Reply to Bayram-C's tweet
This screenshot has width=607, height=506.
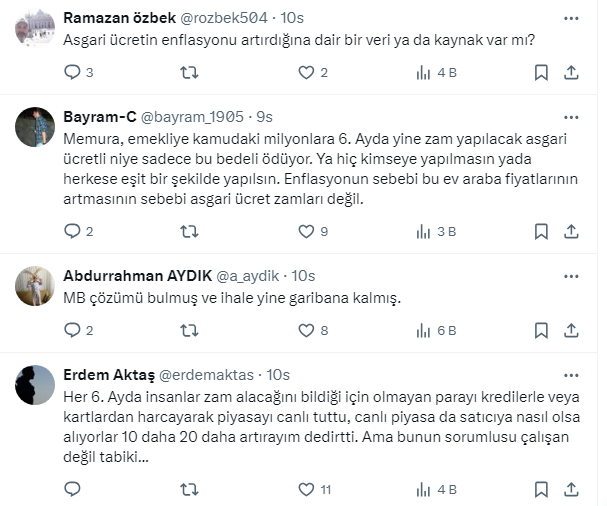(72, 231)
